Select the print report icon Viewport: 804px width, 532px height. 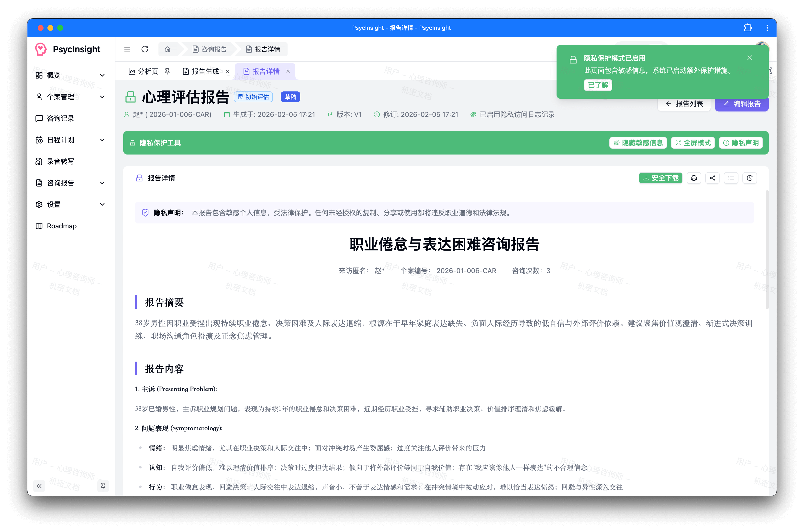pos(694,178)
